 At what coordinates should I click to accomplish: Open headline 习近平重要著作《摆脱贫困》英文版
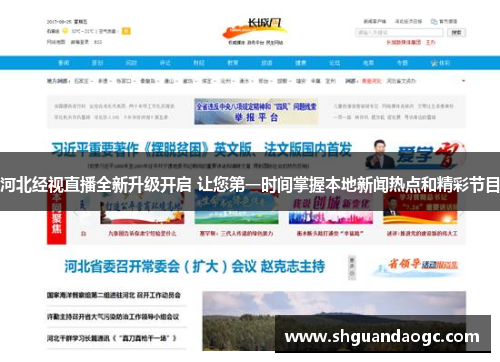202,150
